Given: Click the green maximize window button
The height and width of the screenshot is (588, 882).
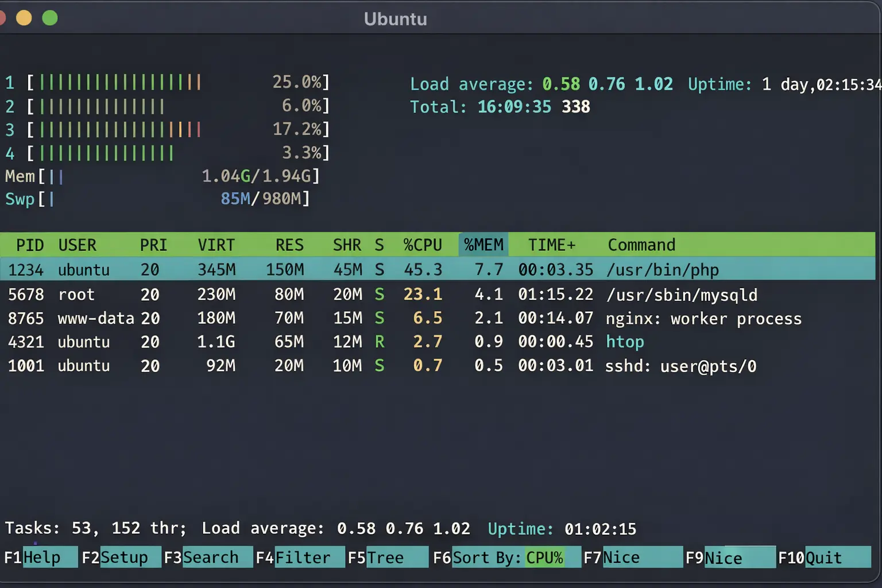Looking at the screenshot, I should pyautogui.click(x=50, y=18).
